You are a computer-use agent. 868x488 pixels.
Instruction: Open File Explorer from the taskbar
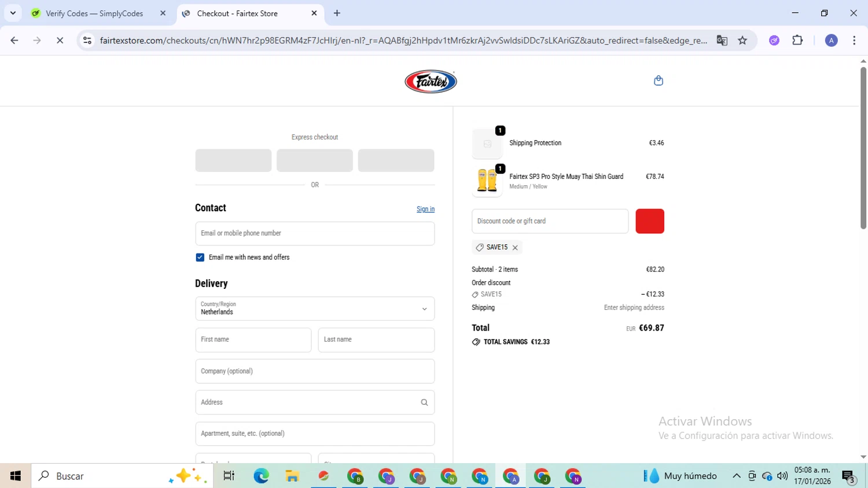pos(292,476)
